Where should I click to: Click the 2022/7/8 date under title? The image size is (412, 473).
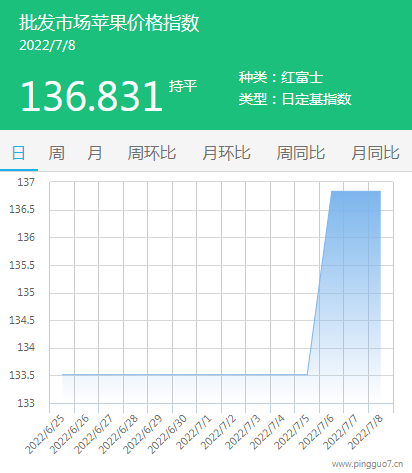click(47, 46)
